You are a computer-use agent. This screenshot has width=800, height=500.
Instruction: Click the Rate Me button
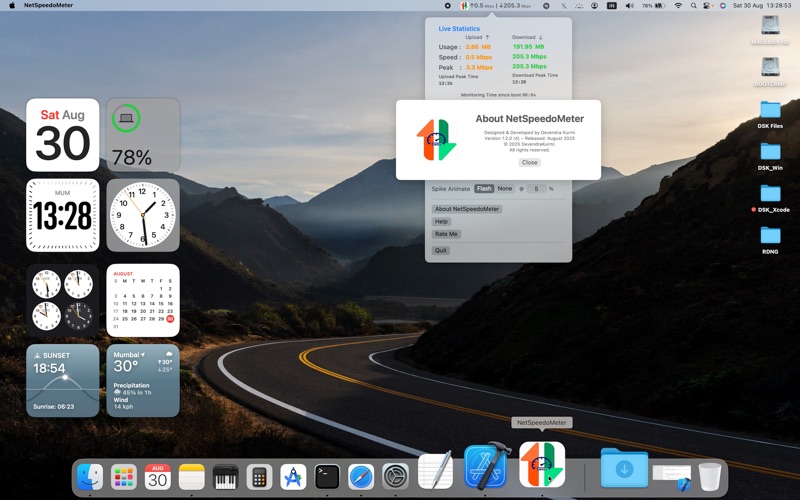446,234
